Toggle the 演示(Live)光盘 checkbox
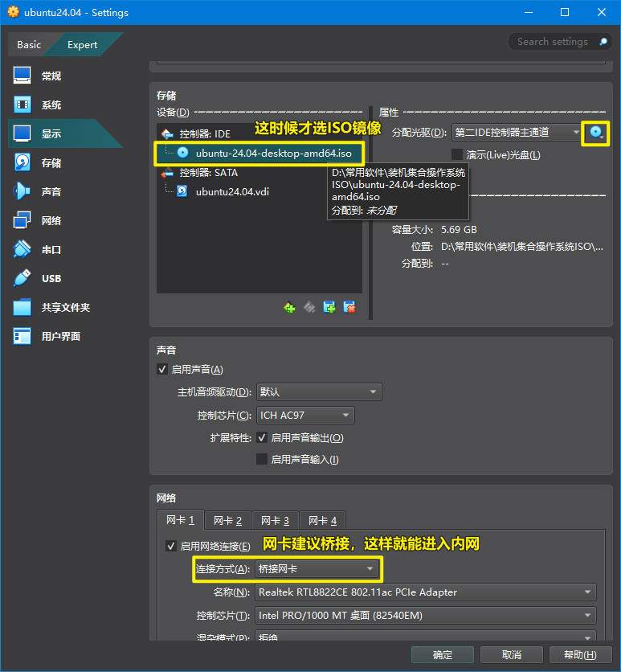This screenshot has height=672, width=621. tap(457, 154)
